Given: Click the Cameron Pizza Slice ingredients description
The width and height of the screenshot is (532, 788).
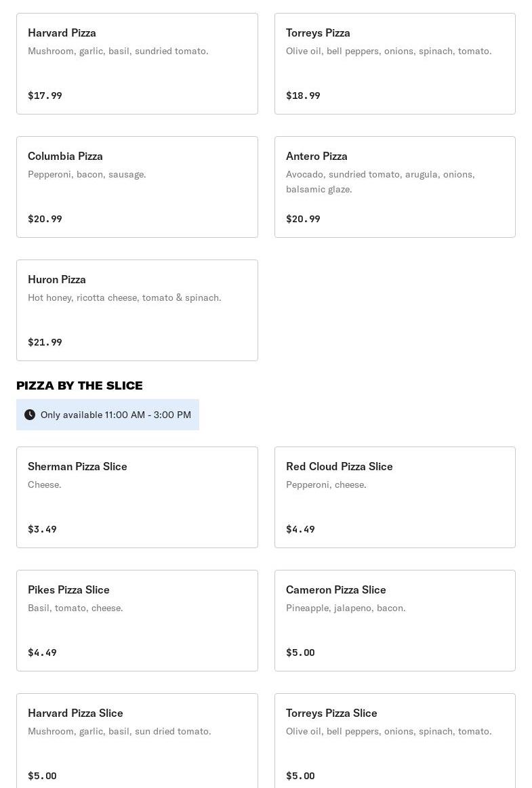Looking at the screenshot, I should click(x=346, y=608).
